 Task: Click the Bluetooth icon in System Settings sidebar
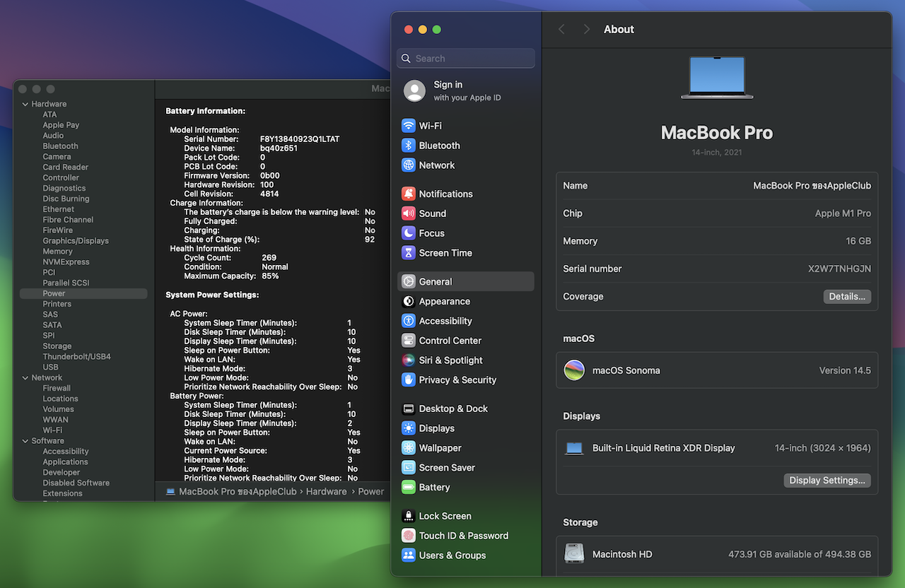pos(409,146)
